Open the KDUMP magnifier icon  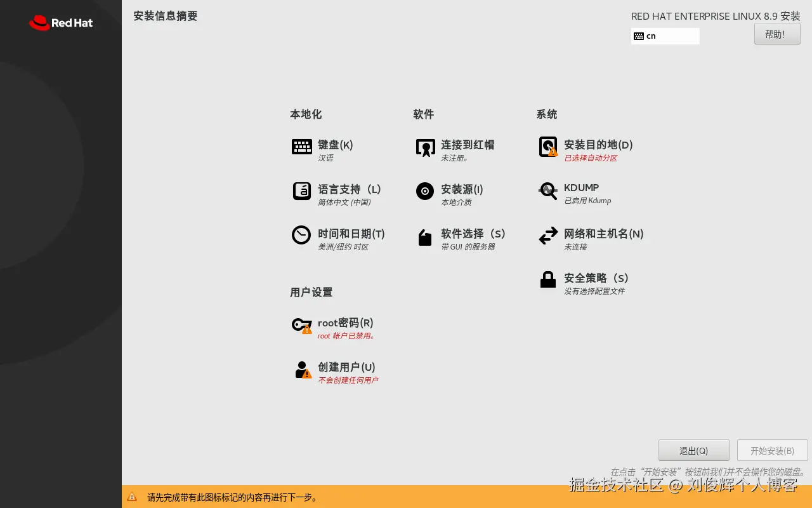coord(548,191)
